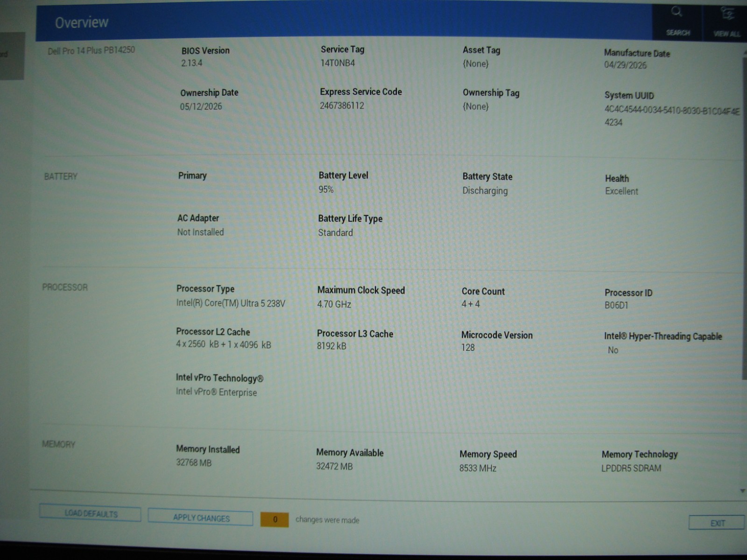Image resolution: width=747 pixels, height=560 pixels.
Task: Select Dell Pro 14 Plus PB14250 text
Action: pos(91,50)
